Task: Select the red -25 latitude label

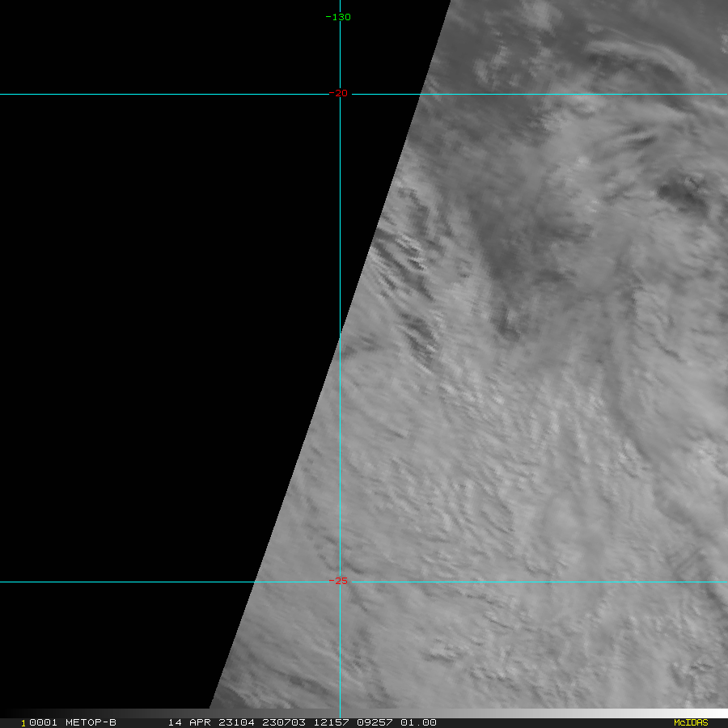Action: [x=339, y=581]
